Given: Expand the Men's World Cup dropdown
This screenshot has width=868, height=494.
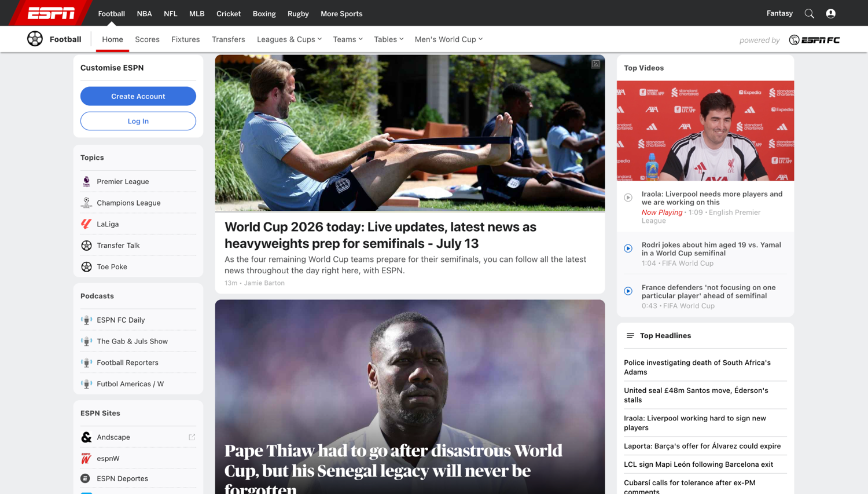Looking at the screenshot, I should pos(448,39).
